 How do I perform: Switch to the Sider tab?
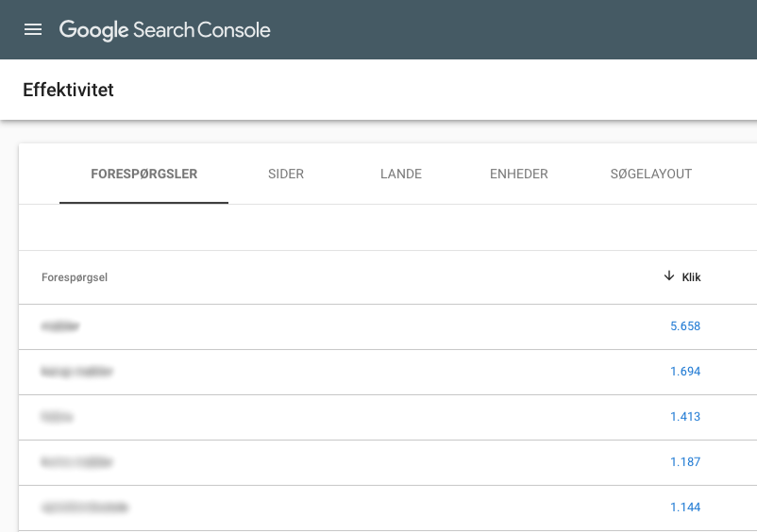286,174
